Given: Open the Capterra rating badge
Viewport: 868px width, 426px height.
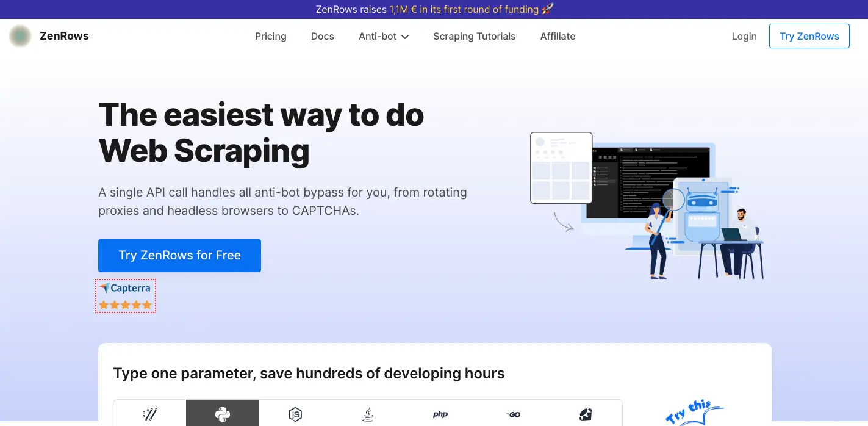Looking at the screenshot, I should click(x=126, y=296).
